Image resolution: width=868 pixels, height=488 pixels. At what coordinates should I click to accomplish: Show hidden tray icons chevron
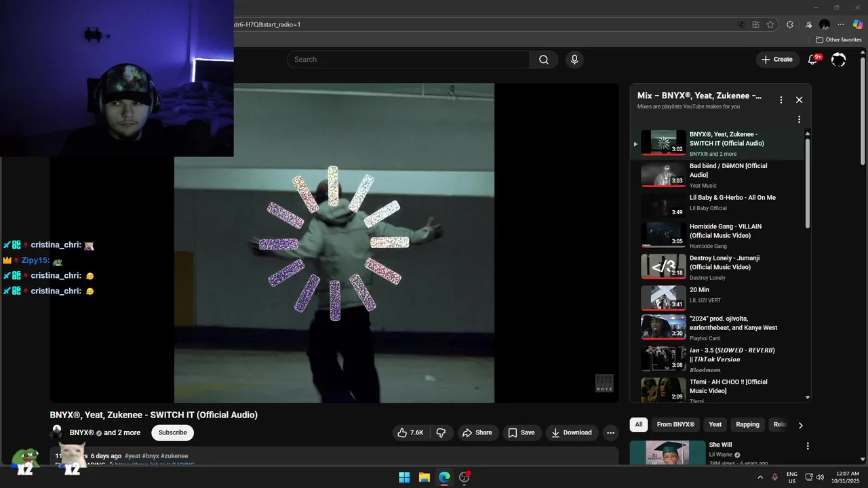pos(760,477)
